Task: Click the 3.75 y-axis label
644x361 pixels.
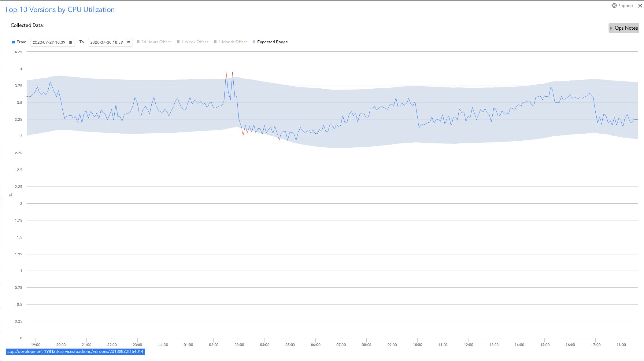Action: [x=19, y=86]
